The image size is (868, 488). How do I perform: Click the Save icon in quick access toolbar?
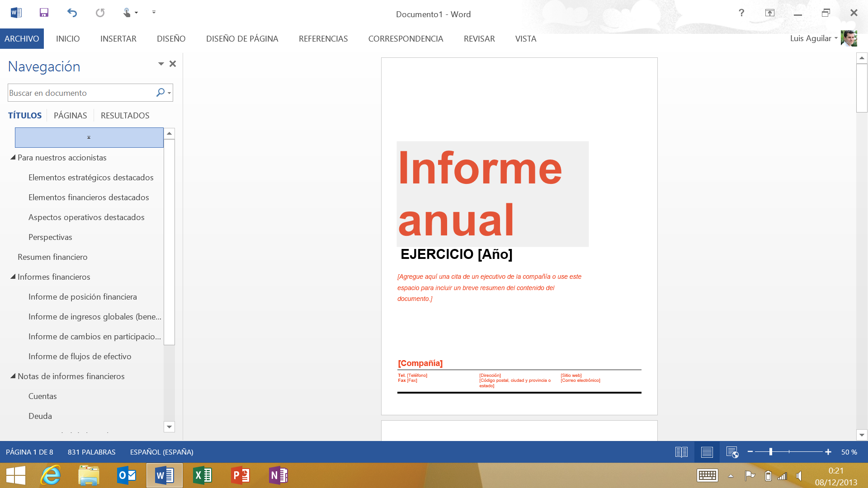(44, 13)
